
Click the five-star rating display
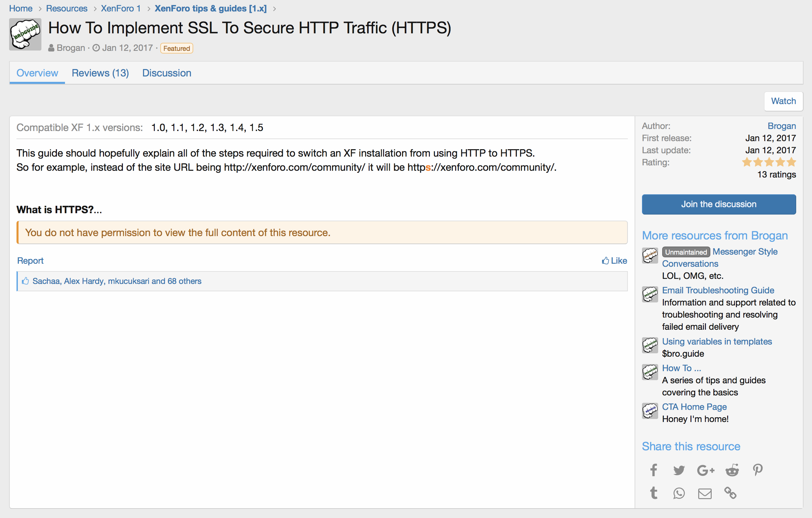click(x=769, y=162)
